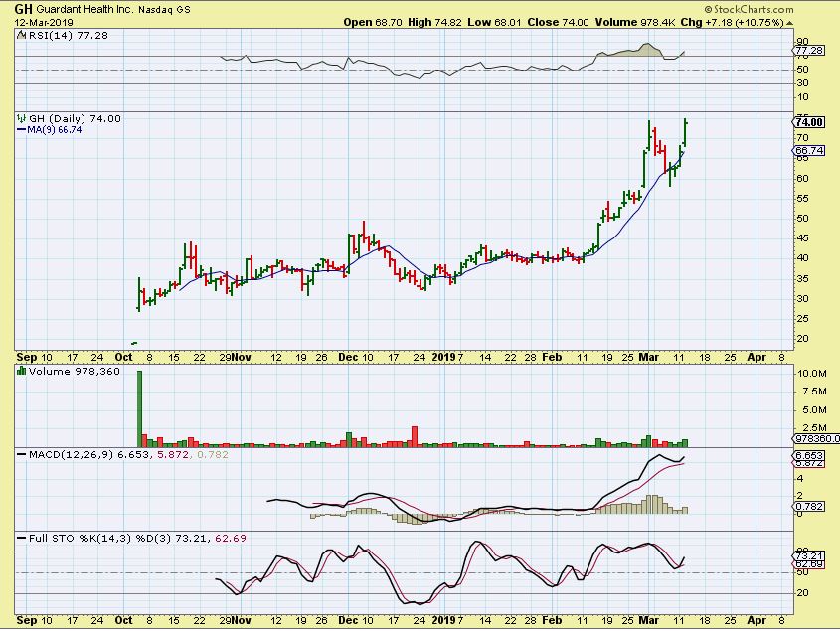Click the 60 price level on axis
Viewport: 840px width, 631px height.
pyautogui.click(x=802, y=179)
